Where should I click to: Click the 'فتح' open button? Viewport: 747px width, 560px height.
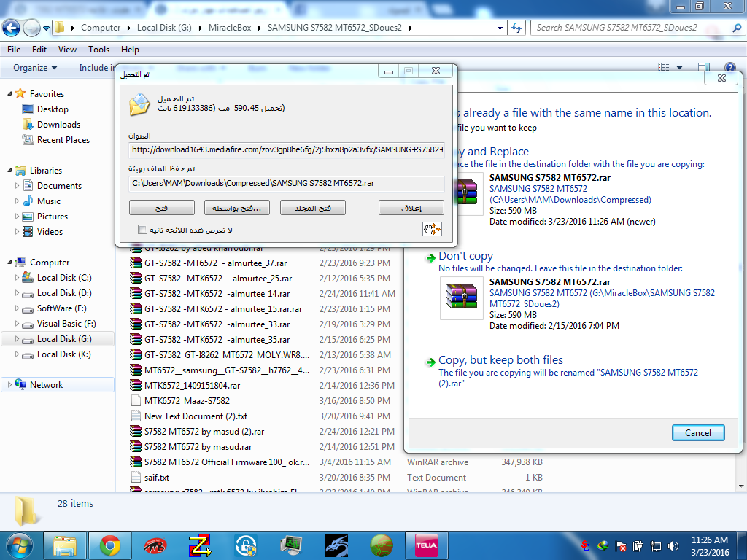coord(161,208)
